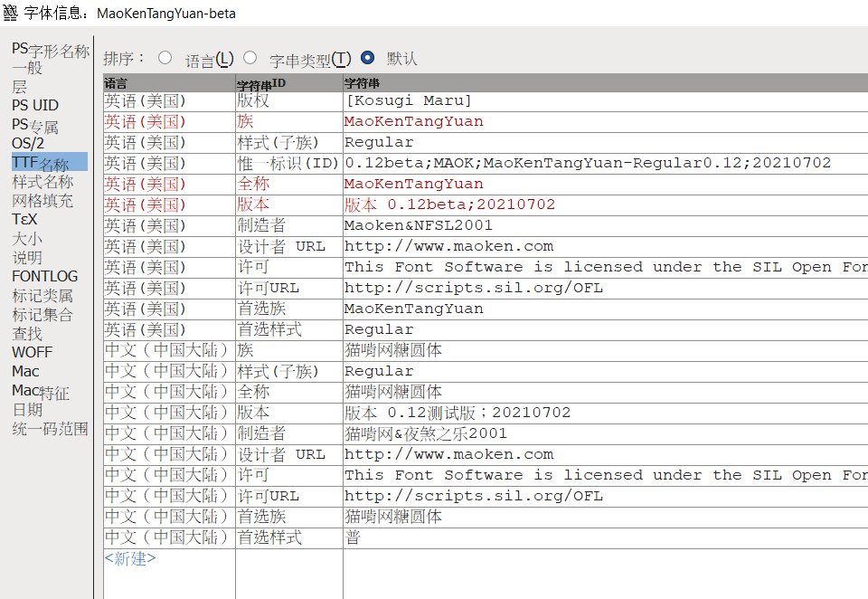The height and width of the screenshot is (599, 868).
Task: Select the 语言 sort radio button
Action: [x=165, y=58]
